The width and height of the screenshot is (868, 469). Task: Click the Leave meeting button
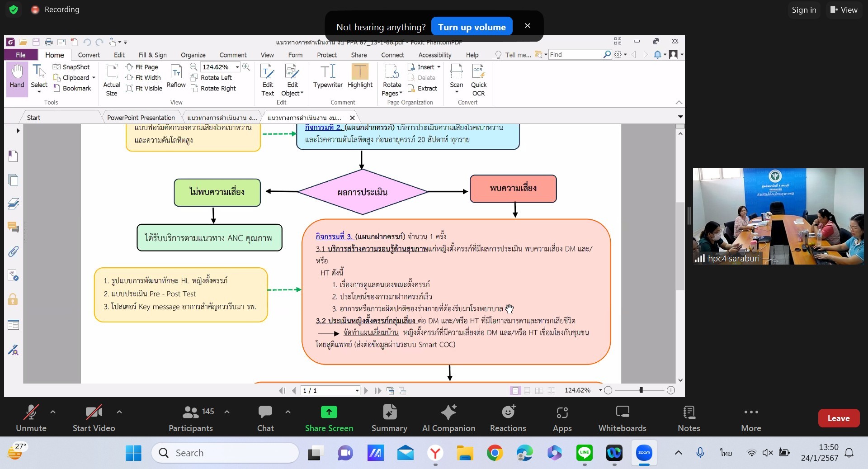pyautogui.click(x=839, y=418)
